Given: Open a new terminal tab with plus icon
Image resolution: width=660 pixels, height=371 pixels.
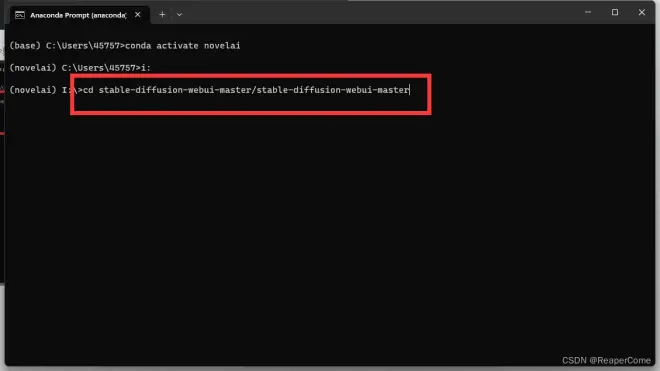Looking at the screenshot, I should tap(162, 15).
